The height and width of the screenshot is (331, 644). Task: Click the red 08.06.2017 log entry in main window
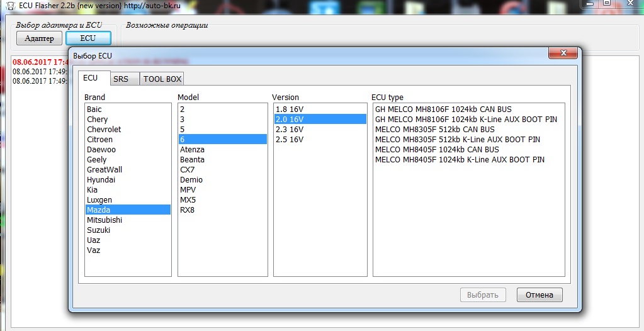pos(40,62)
